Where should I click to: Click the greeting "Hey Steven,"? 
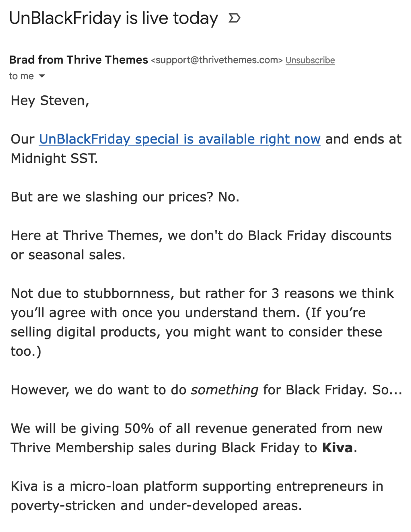pyautogui.click(x=50, y=100)
